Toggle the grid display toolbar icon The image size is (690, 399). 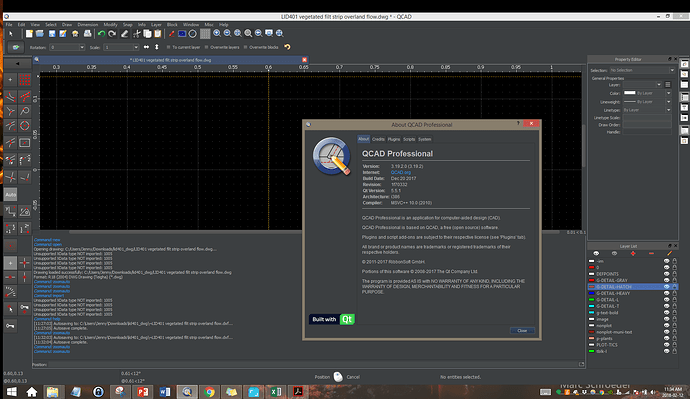(x=205, y=33)
